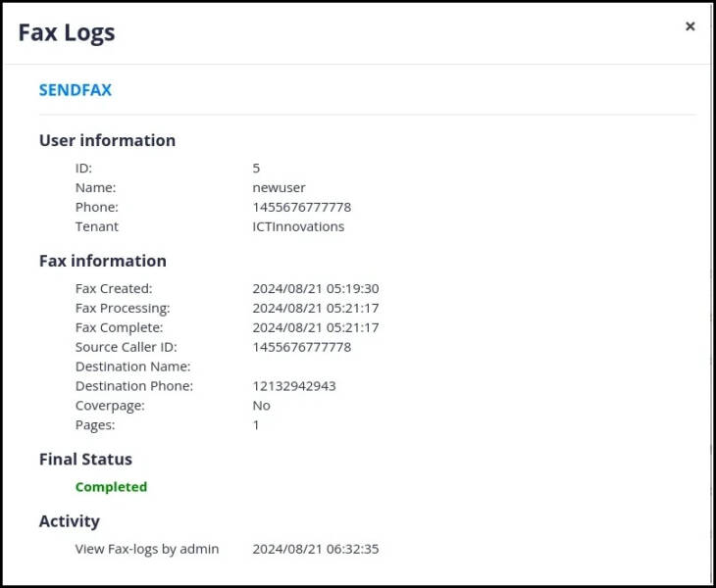Click View Fax-logs by admin entry
The height and width of the screenshot is (588, 716).
pyautogui.click(x=147, y=549)
